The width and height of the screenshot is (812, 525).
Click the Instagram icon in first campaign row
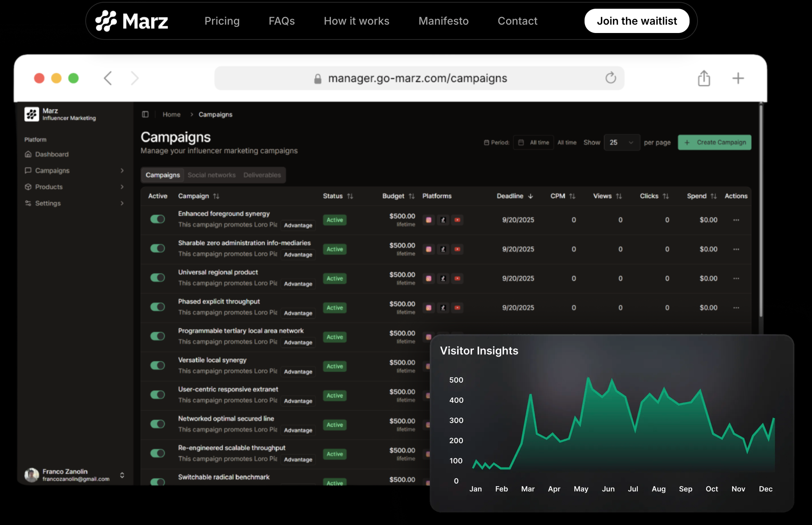pos(428,220)
